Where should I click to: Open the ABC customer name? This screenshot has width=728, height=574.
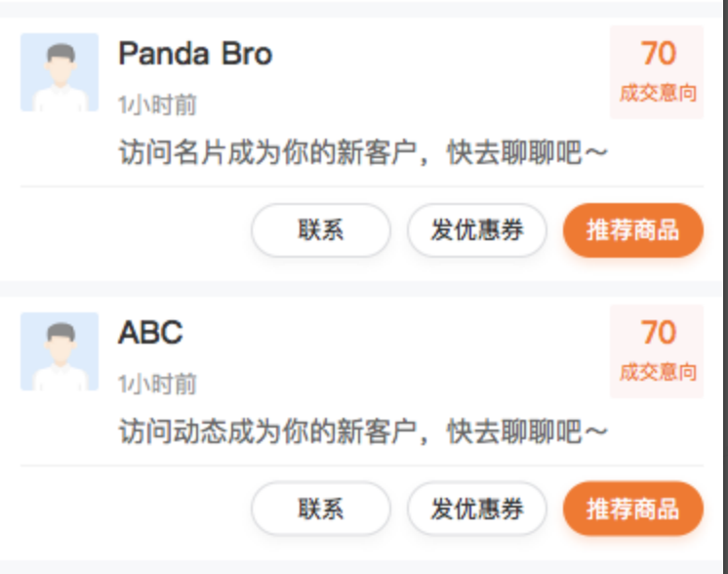click(150, 332)
